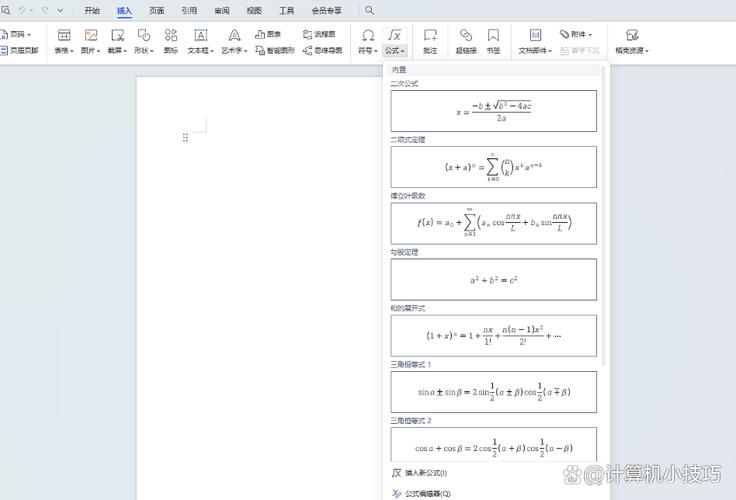This screenshot has height=500, width=736.
Task: Insert the 勾股定理 Pythagorean formula preview
Action: click(x=494, y=279)
